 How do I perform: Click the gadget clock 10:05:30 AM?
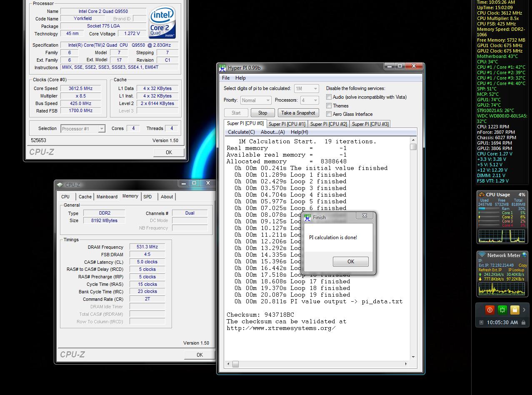tap(502, 322)
